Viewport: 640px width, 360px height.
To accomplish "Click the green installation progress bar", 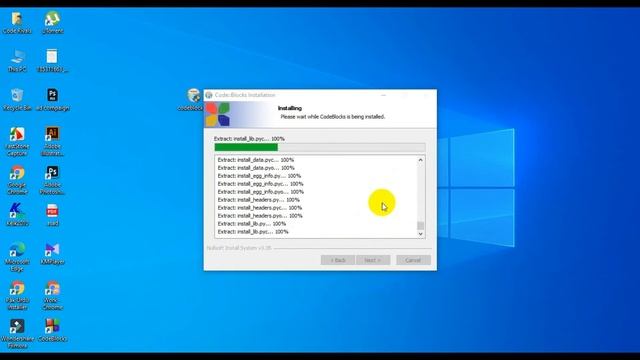I will coord(320,147).
